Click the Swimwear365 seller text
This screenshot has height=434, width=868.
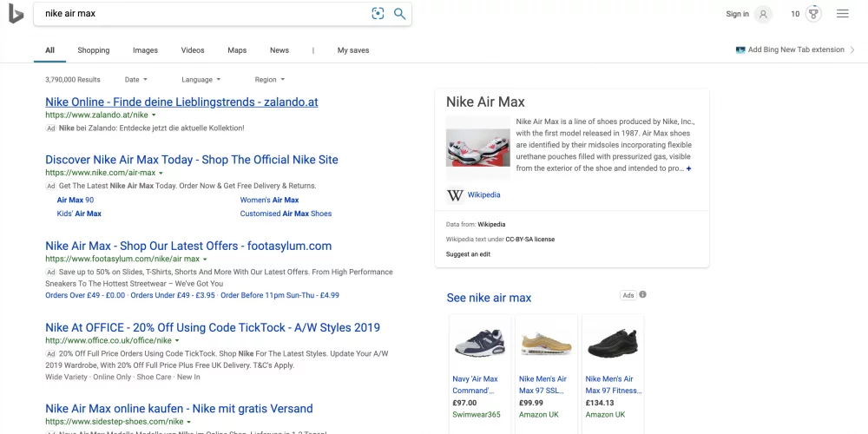click(476, 415)
